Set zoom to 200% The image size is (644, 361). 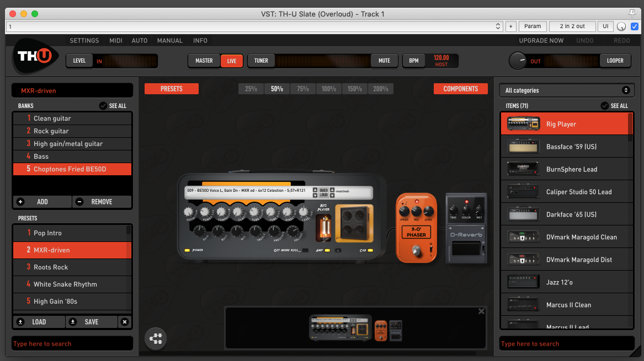(x=381, y=89)
